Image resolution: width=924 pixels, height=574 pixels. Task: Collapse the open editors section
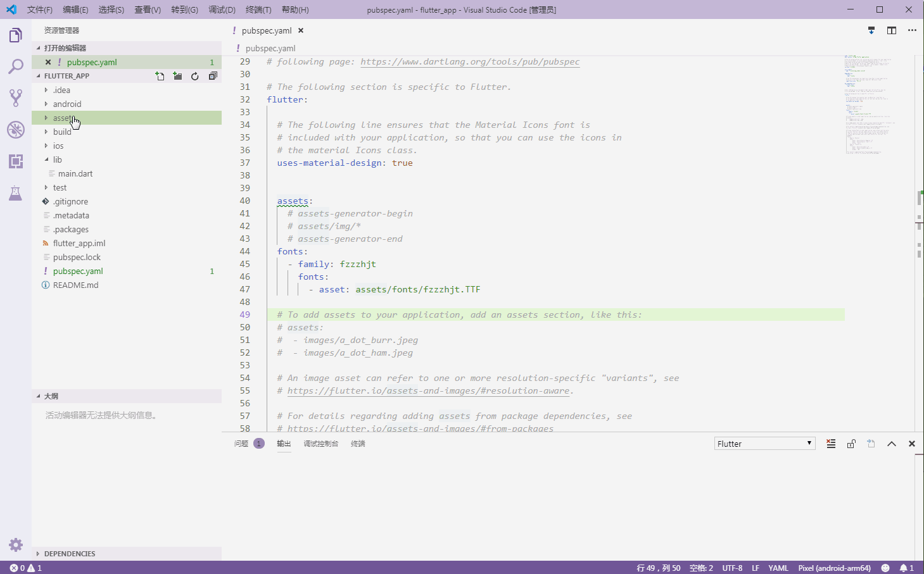[x=127, y=48]
